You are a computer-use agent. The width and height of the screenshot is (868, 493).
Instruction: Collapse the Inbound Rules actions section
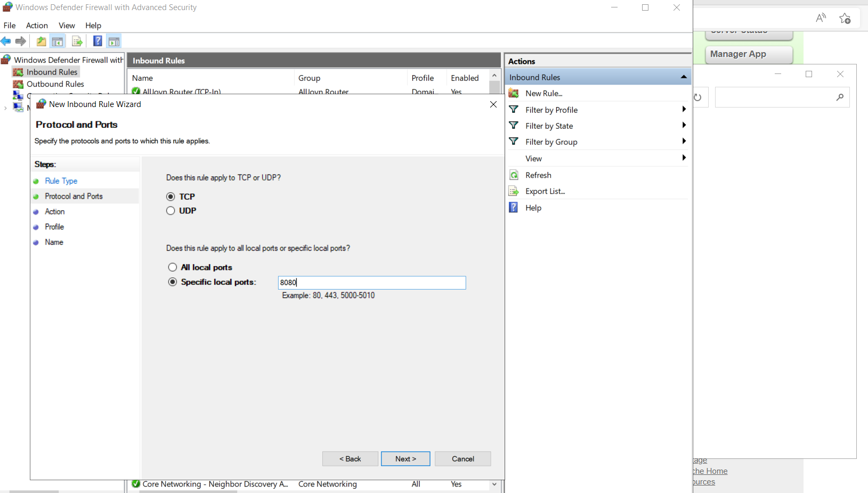684,77
